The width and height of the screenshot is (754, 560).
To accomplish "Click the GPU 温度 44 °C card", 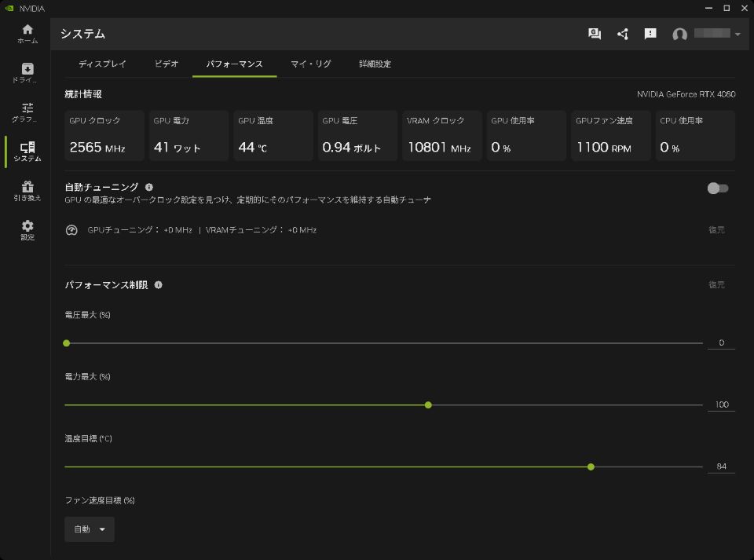I will pos(273,136).
